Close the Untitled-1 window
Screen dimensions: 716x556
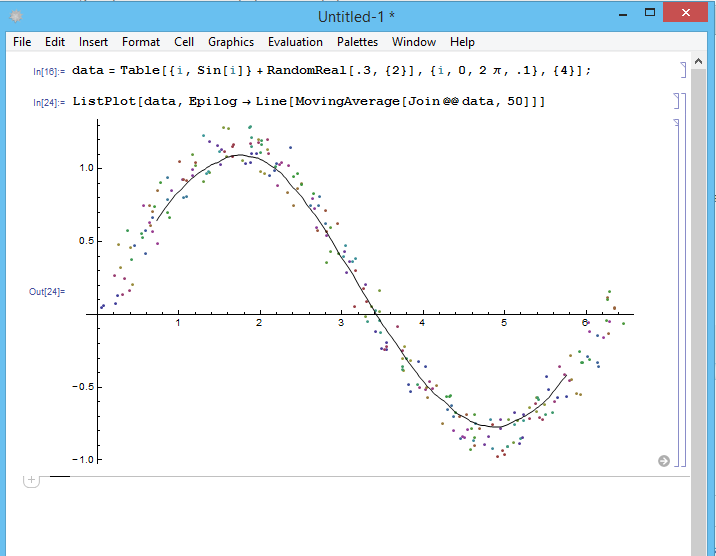coord(685,13)
